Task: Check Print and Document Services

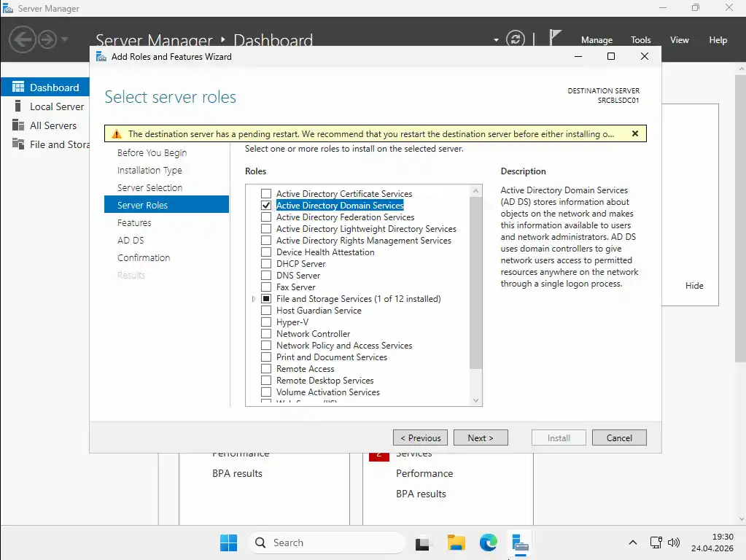Action: pos(266,357)
